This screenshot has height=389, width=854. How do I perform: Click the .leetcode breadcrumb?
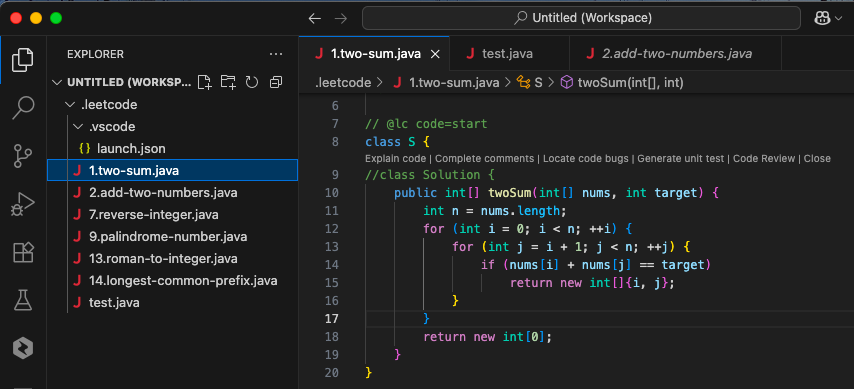click(343, 83)
